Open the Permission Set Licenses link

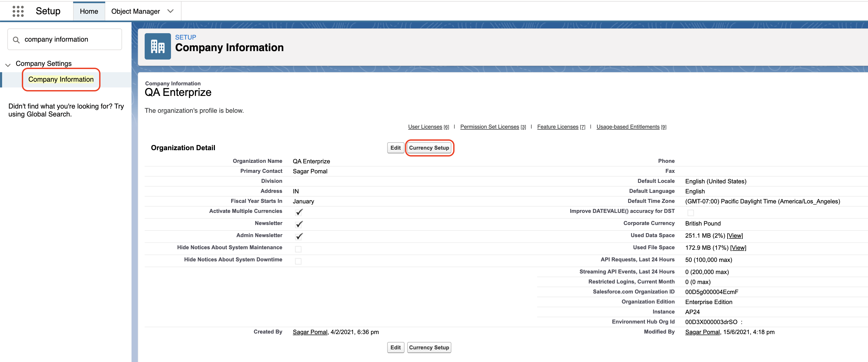pyautogui.click(x=489, y=127)
